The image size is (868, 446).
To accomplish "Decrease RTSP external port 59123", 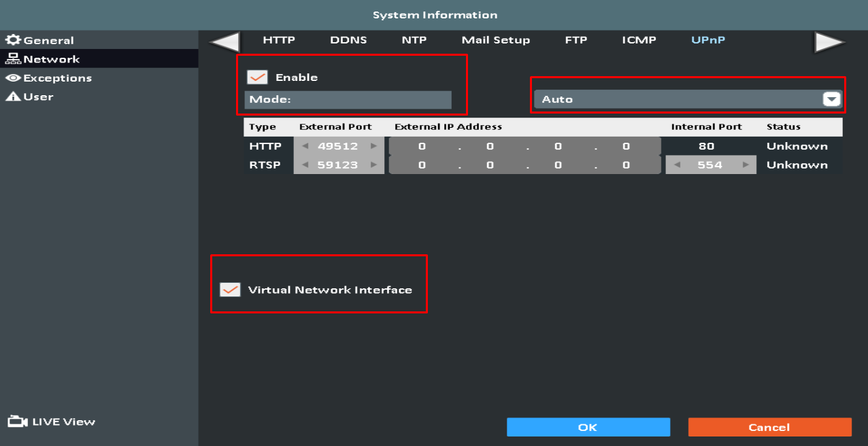I will pos(304,165).
